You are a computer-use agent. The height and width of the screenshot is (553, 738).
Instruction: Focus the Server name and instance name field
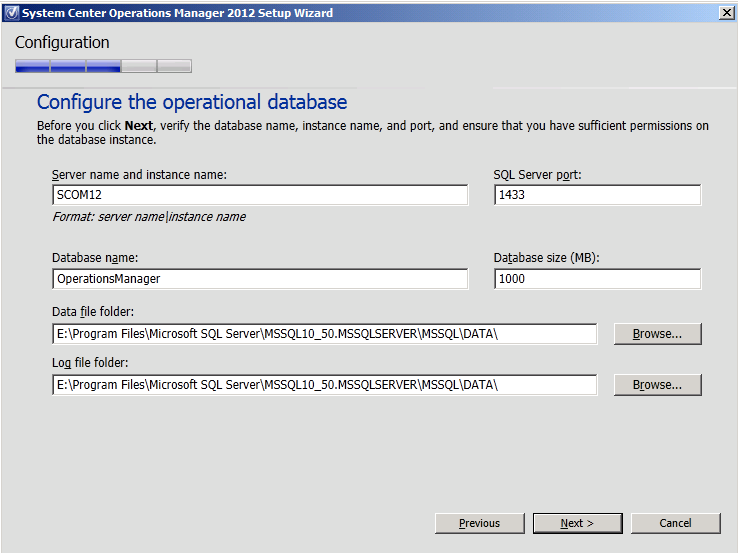[x=260, y=195]
